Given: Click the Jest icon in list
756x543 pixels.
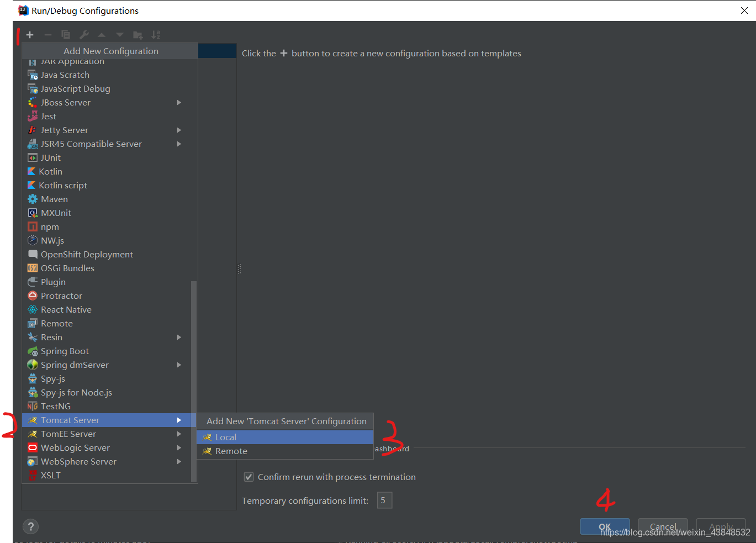Looking at the screenshot, I should [33, 116].
